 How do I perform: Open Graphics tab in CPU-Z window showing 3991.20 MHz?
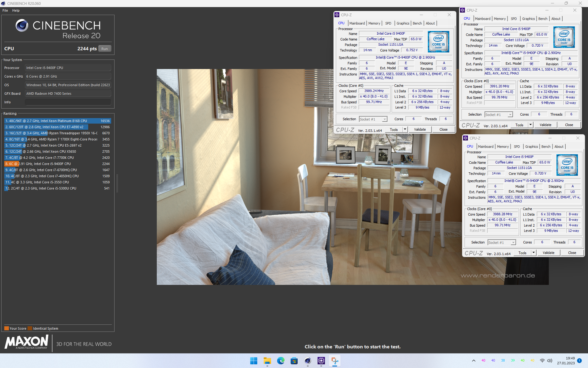[529, 19]
